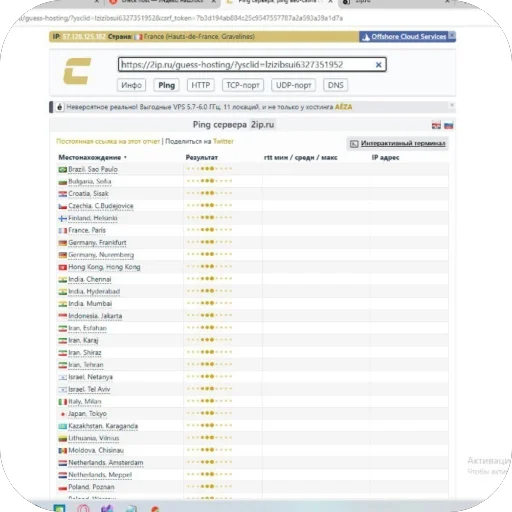Select the Germany, Nuremberg location
Viewport: 512px width, 512px height.
(x=101, y=255)
